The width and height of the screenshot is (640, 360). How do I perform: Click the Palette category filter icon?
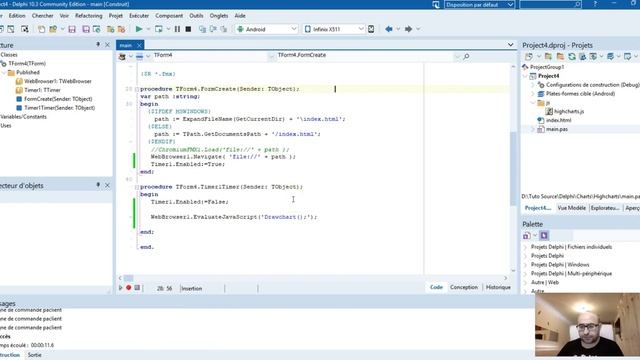coord(527,236)
